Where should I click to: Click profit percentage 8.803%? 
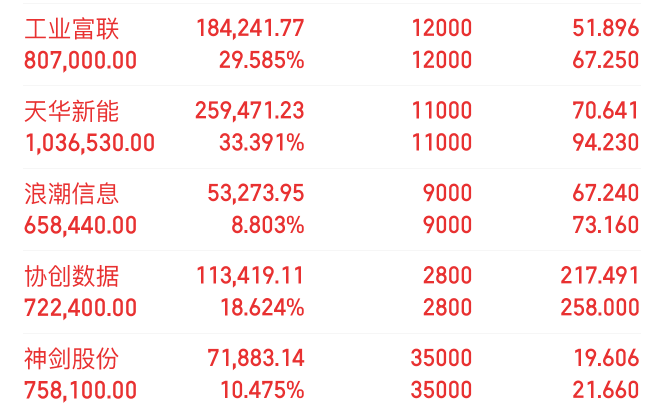[268, 225]
